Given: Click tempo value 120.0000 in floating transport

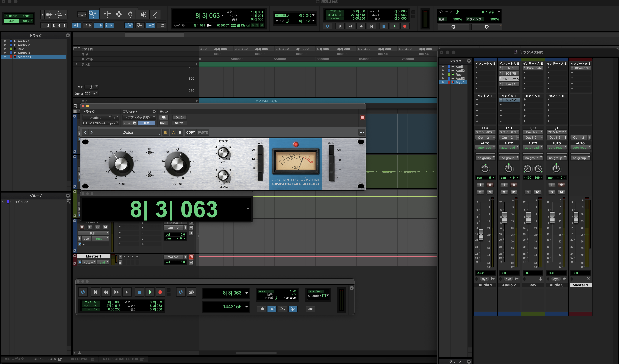Looking at the screenshot, I should pos(290,298).
